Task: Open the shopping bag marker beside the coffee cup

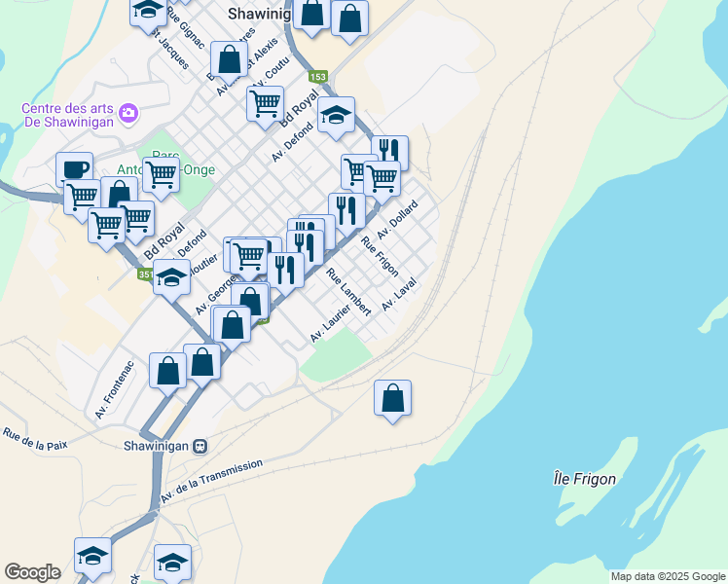Action: (120, 193)
